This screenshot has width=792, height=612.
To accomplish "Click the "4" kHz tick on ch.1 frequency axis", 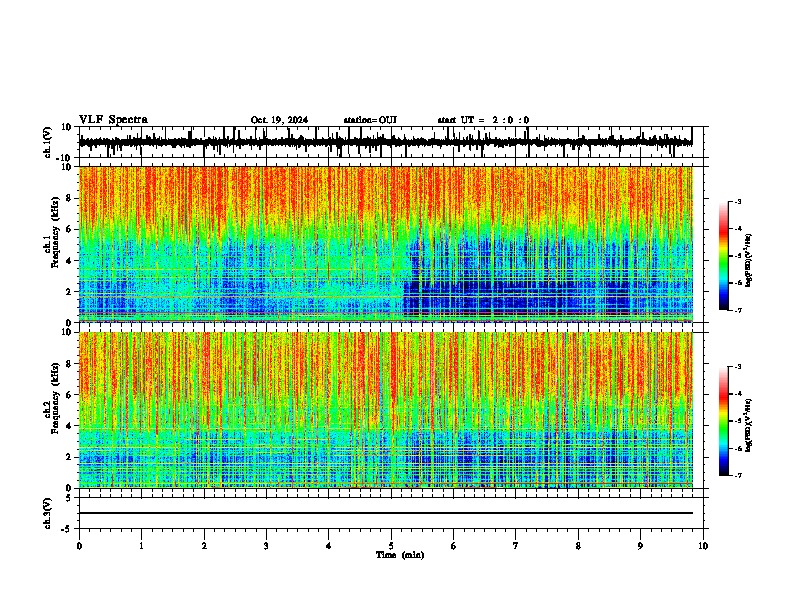I will tap(70, 261).
